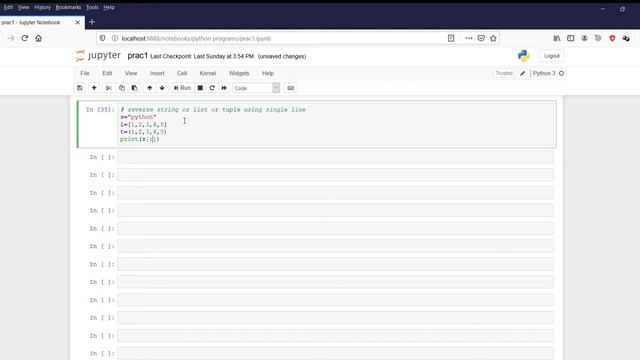
Task: Open Firefox account icon
Action: (584, 38)
